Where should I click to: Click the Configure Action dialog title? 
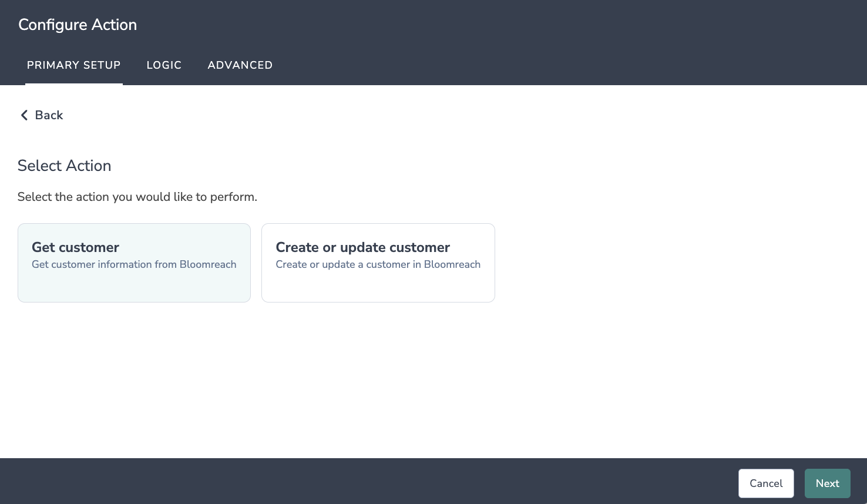tap(78, 25)
